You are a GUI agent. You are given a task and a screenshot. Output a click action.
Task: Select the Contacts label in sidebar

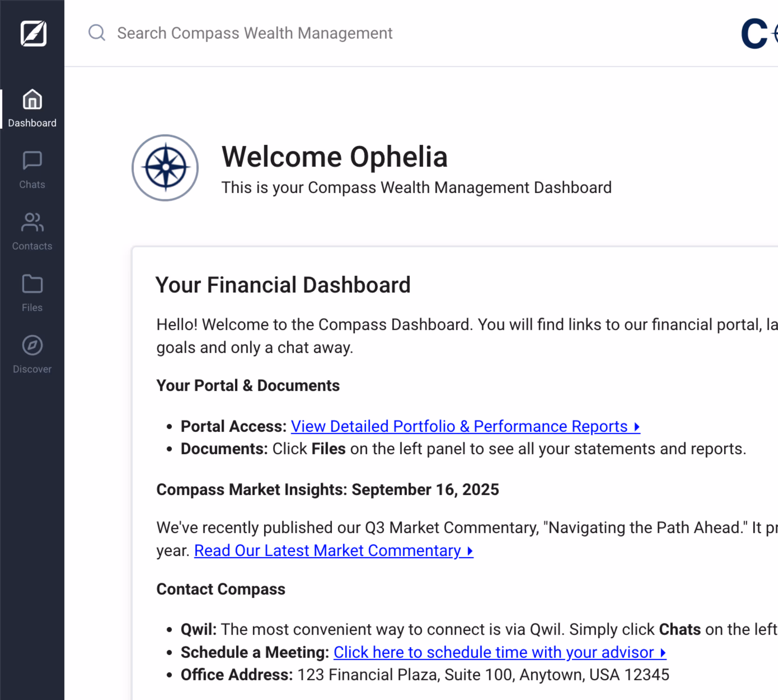coord(32,246)
